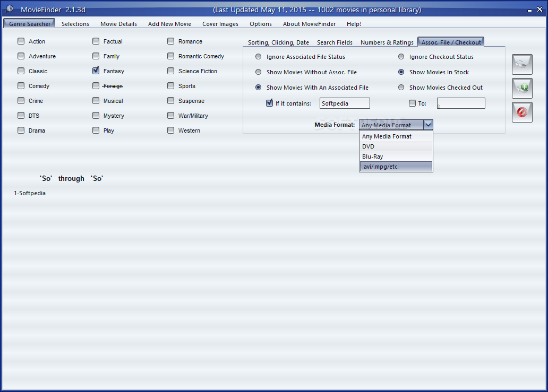548x392 pixels.
Task: Toggle the struck-through Foreign checkbox
Action: click(96, 86)
